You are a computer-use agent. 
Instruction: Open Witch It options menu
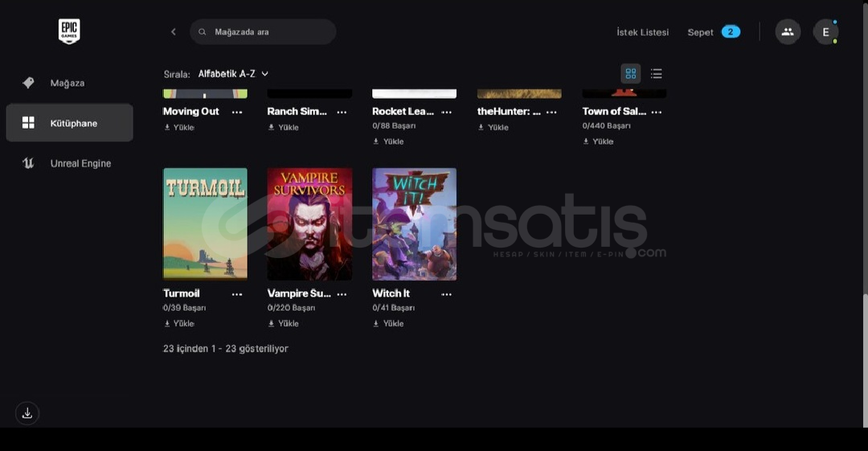[x=446, y=294]
